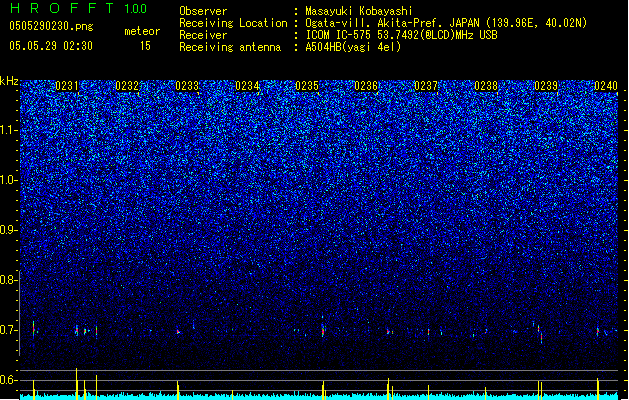The width and height of the screenshot is (629, 400).
Task: Click the Observer field label
Action: pyautogui.click(x=203, y=11)
